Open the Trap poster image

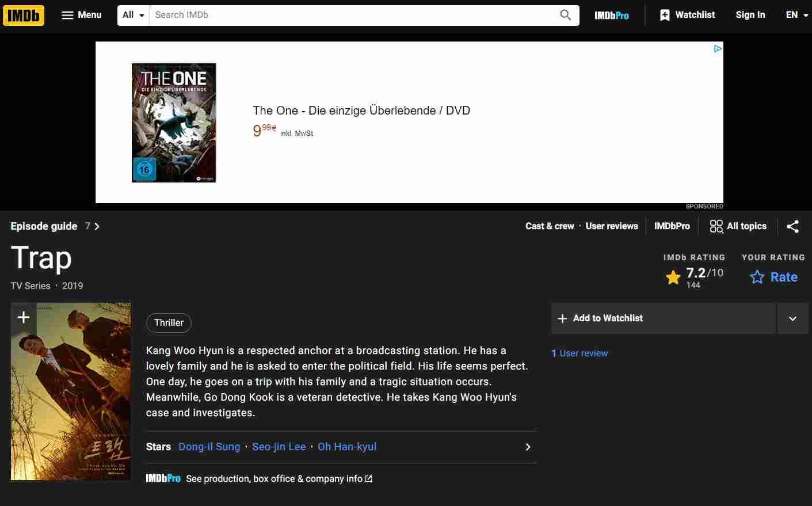pos(71,391)
